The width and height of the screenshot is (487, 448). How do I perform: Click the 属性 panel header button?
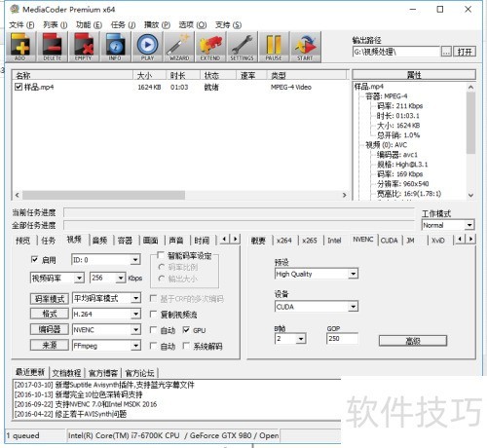[414, 75]
